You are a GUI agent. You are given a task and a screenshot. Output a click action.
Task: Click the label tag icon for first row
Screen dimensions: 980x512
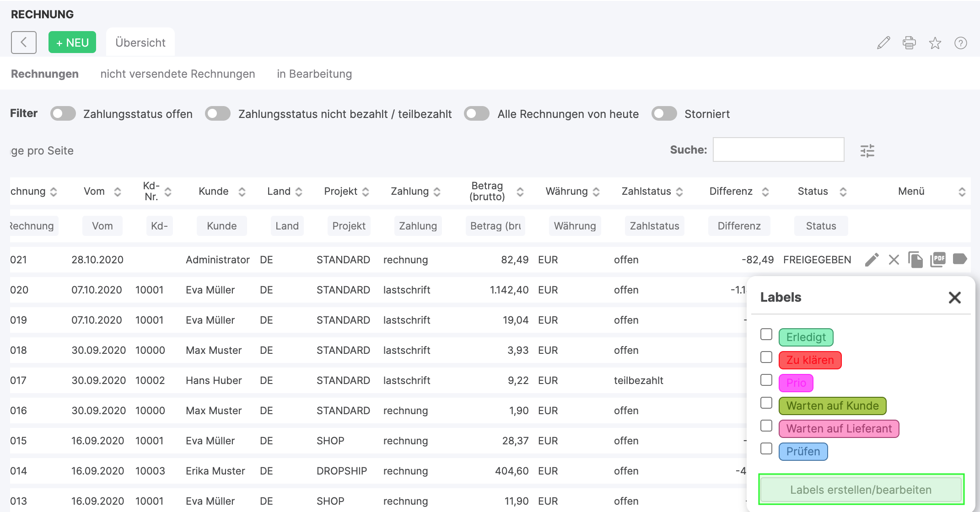coord(959,259)
